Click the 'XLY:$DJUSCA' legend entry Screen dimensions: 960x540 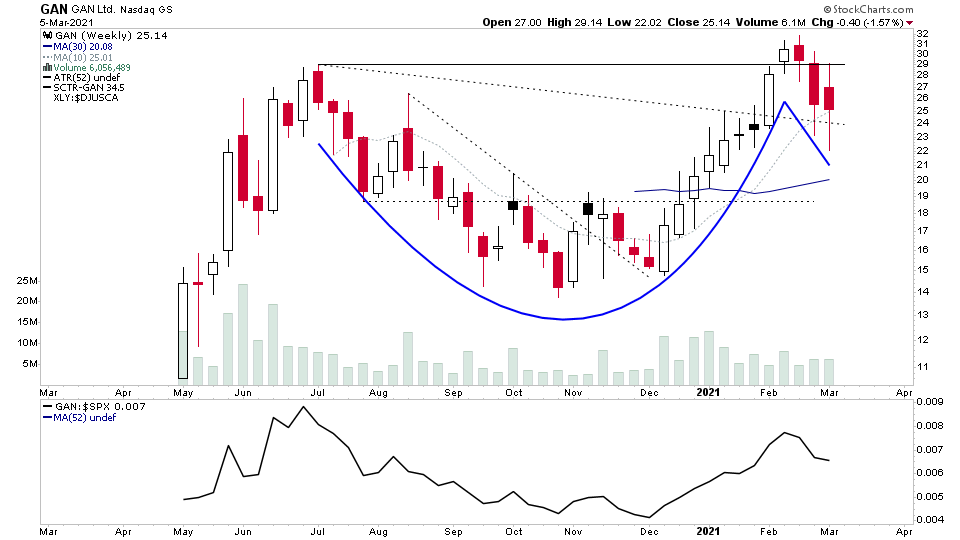click(86, 97)
